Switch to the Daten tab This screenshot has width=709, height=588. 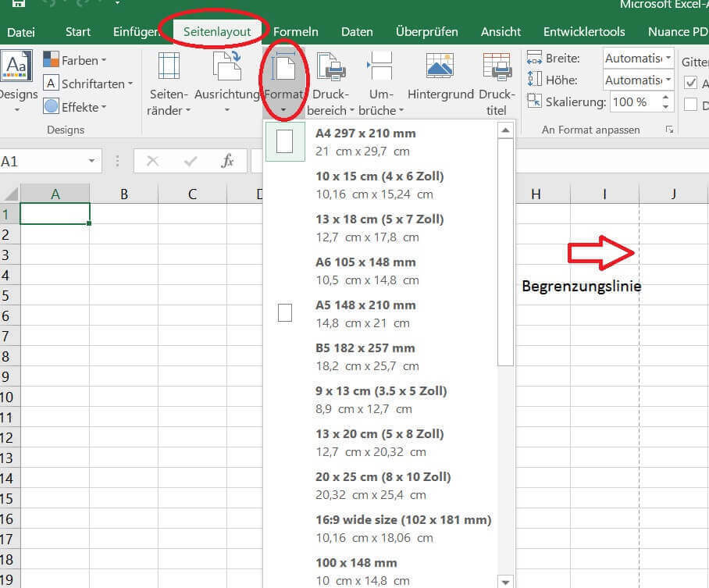point(357,32)
